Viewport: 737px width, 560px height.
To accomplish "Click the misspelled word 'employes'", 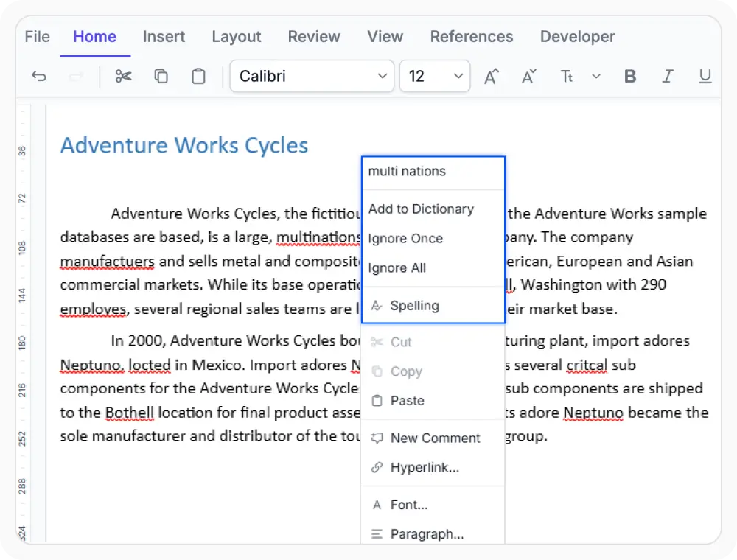I will coord(93,309).
